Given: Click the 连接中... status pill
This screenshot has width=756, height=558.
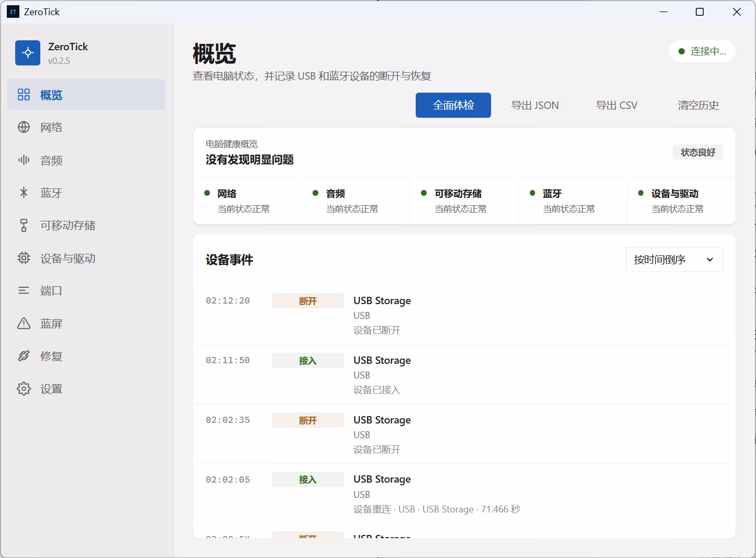Looking at the screenshot, I should pyautogui.click(x=702, y=51).
